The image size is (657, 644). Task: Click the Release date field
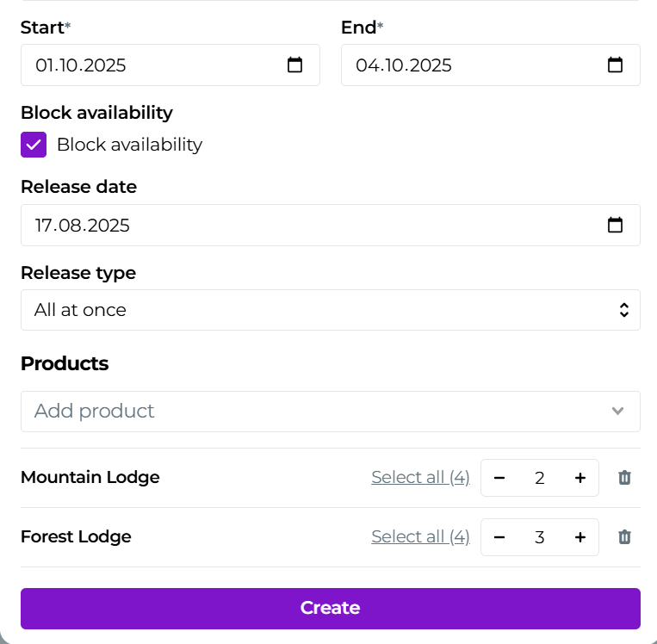click(310, 226)
